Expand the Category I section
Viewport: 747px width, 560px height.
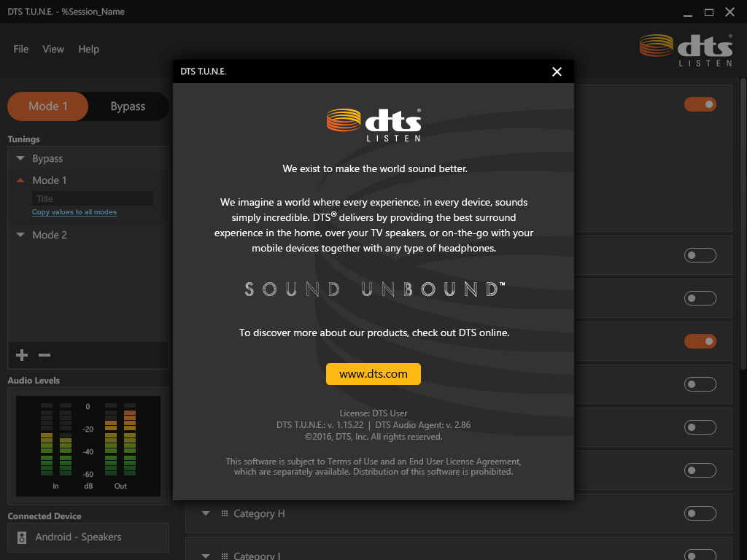click(x=206, y=556)
